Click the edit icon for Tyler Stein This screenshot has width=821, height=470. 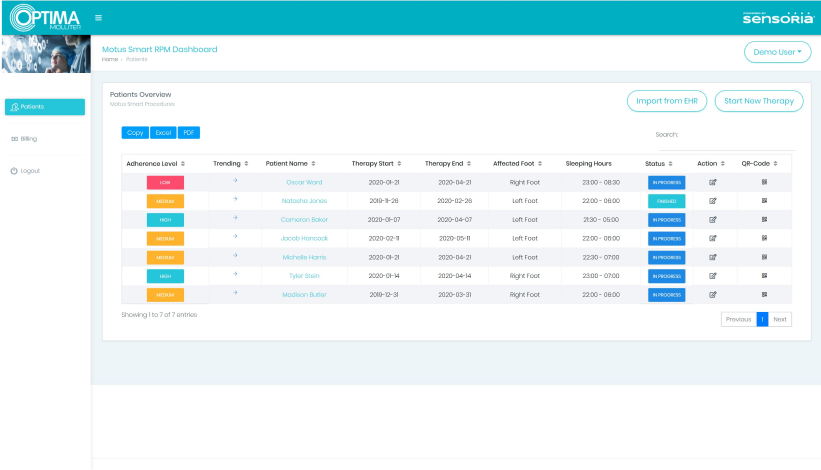713,276
